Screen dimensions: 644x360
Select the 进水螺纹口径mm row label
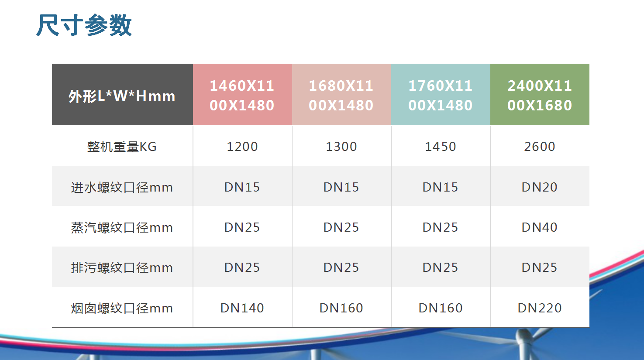click(x=122, y=187)
